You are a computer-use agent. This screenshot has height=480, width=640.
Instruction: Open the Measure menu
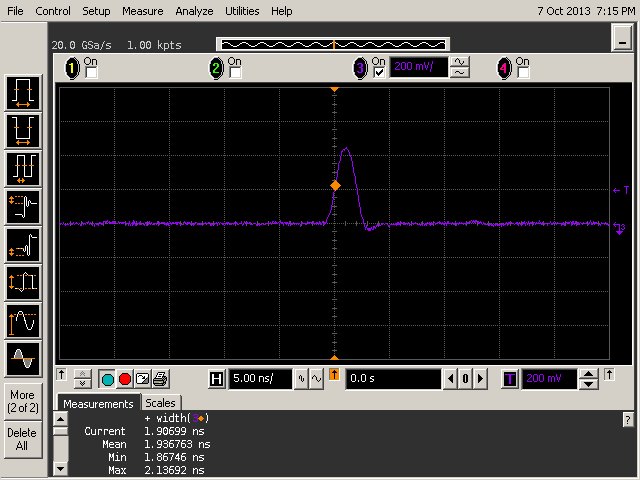[x=142, y=11]
